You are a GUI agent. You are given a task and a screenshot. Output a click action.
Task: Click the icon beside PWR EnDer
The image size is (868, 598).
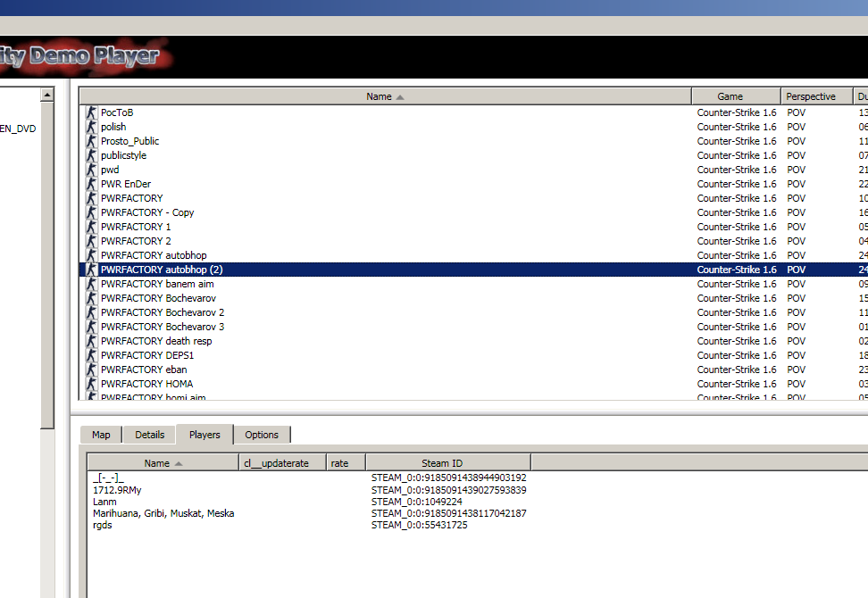[x=91, y=184]
